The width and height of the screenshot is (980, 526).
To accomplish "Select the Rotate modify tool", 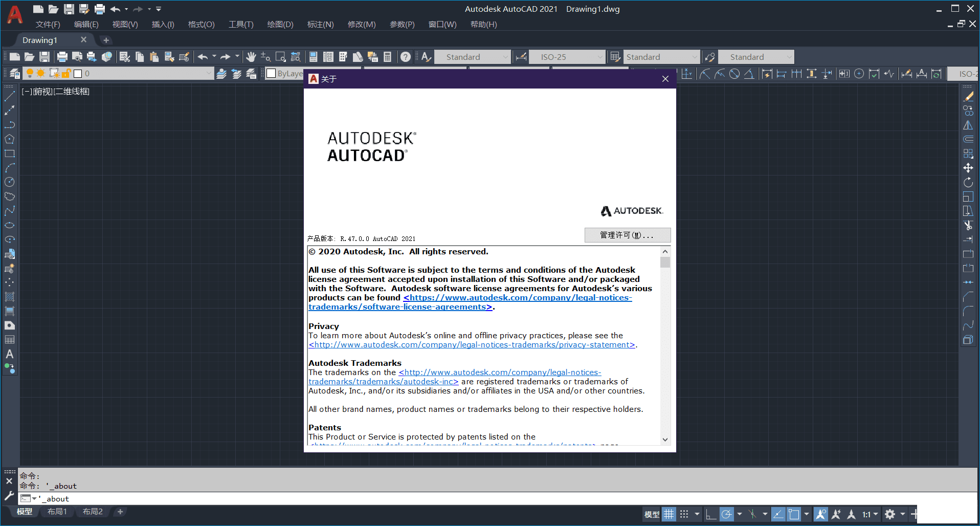I will [968, 182].
